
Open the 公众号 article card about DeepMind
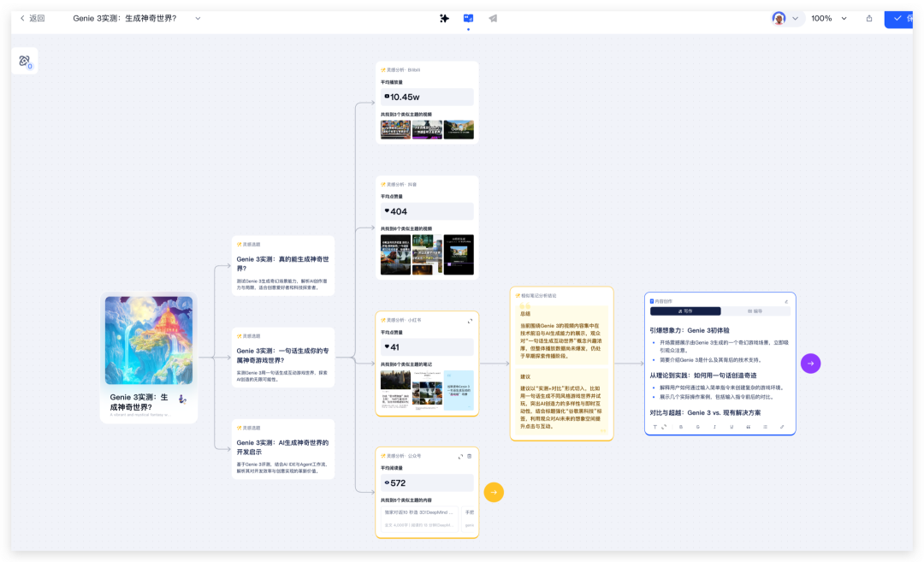(419, 518)
